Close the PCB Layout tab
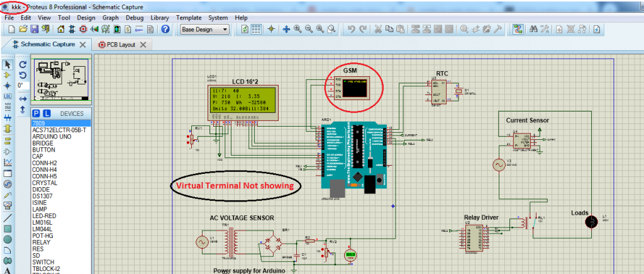The height and width of the screenshot is (274, 644). [x=143, y=45]
